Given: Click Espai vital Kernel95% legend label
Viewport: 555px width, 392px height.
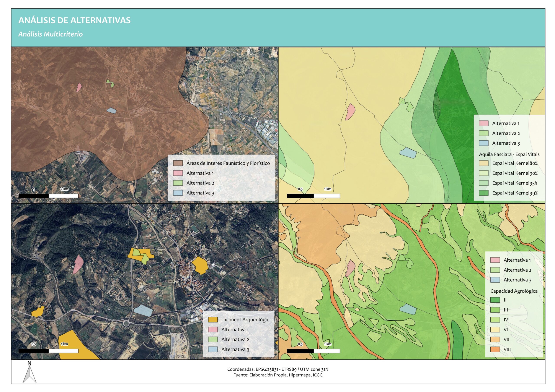Looking at the screenshot, I should click(x=515, y=183).
